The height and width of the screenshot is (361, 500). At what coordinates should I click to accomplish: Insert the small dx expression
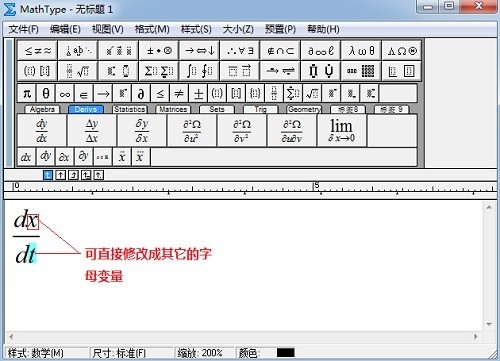coord(26,157)
